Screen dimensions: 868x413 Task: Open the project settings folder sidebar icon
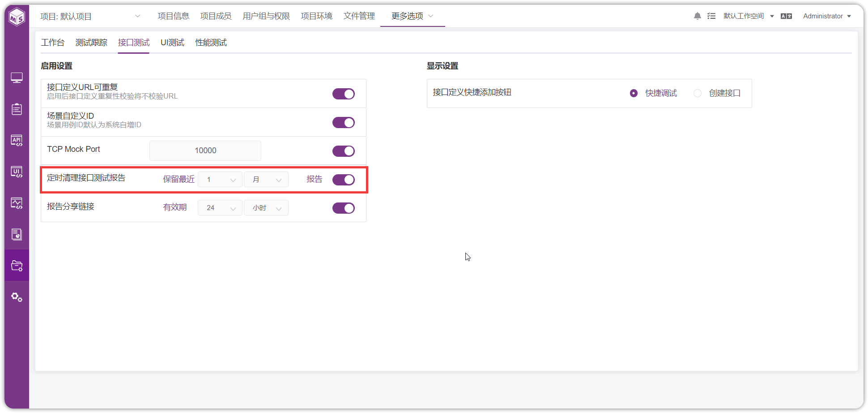(17, 266)
